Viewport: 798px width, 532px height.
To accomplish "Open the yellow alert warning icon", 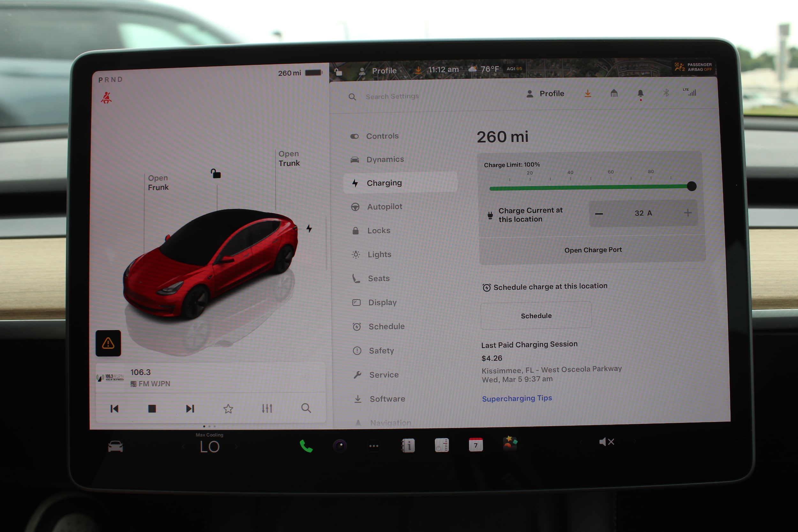I will coord(108,343).
